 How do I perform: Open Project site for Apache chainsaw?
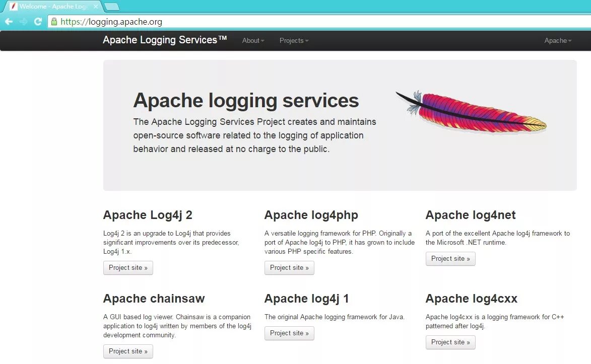pyautogui.click(x=128, y=351)
